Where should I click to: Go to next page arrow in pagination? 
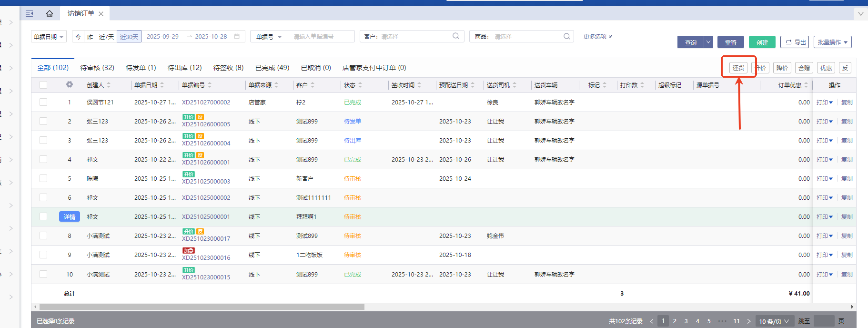point(749,321)
